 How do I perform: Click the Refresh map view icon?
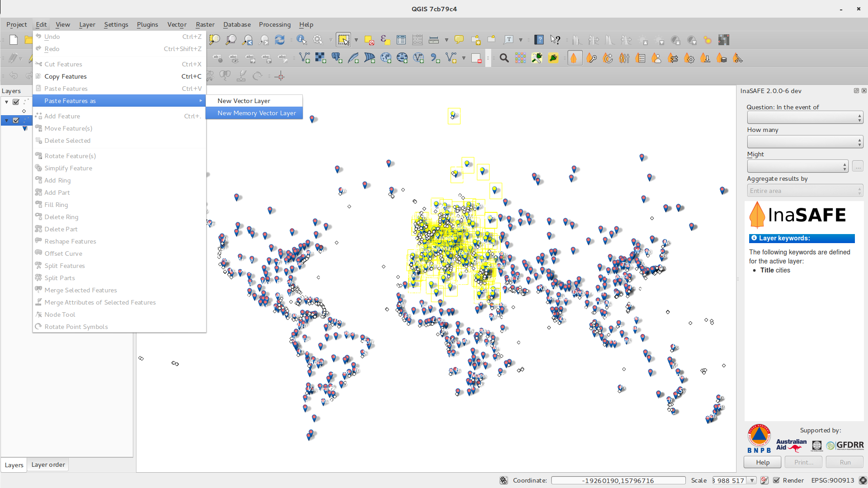coord(280,40)
